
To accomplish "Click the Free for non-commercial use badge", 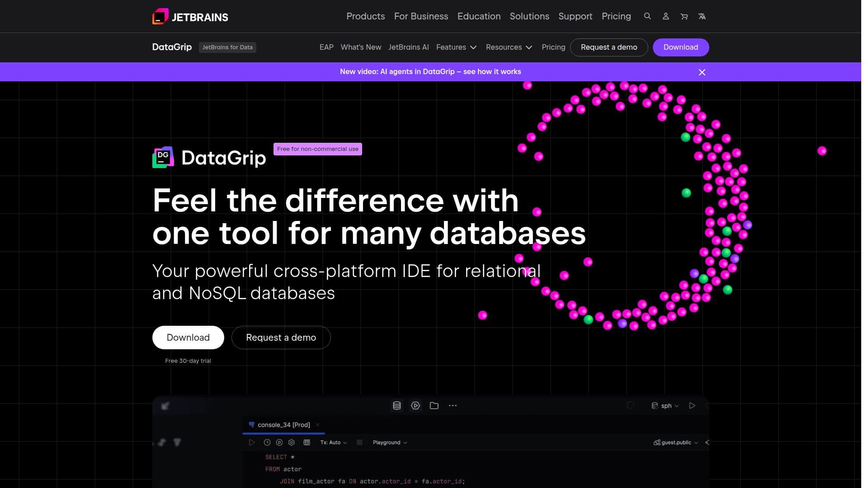I will pyautogui.click(x=318, y=149).
